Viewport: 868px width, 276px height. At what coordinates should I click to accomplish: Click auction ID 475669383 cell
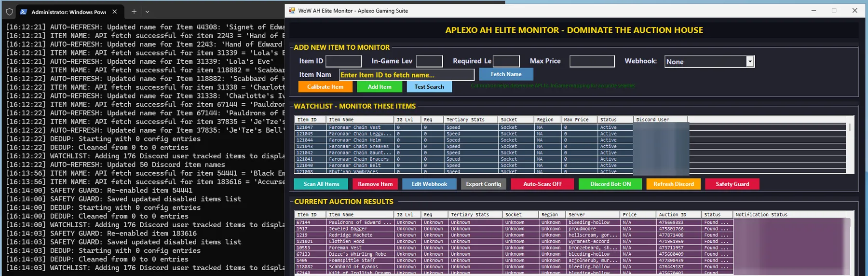click(678, 222)
